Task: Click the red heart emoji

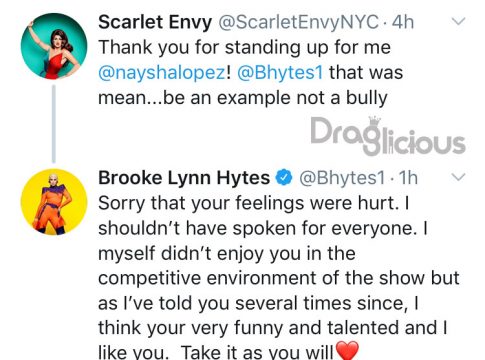Action: [x=347, y=351]
